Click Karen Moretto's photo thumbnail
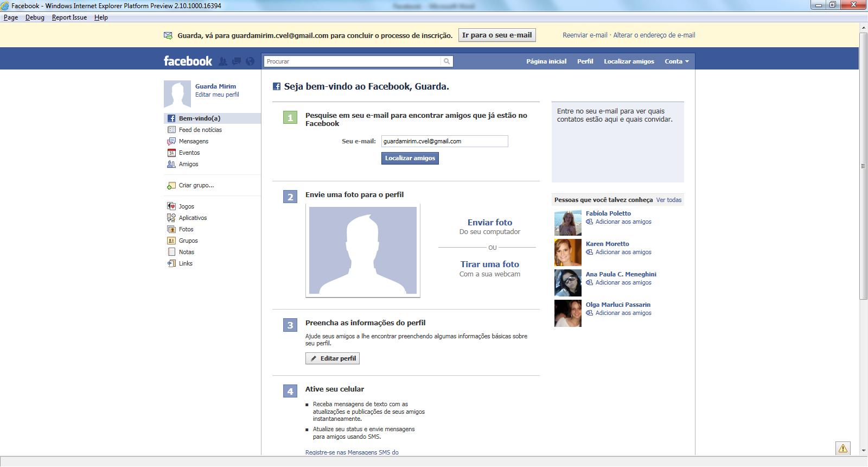 (568, 253)
